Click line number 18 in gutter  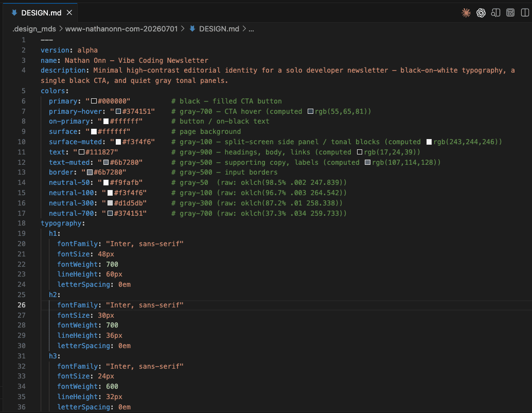coord(22,223)
